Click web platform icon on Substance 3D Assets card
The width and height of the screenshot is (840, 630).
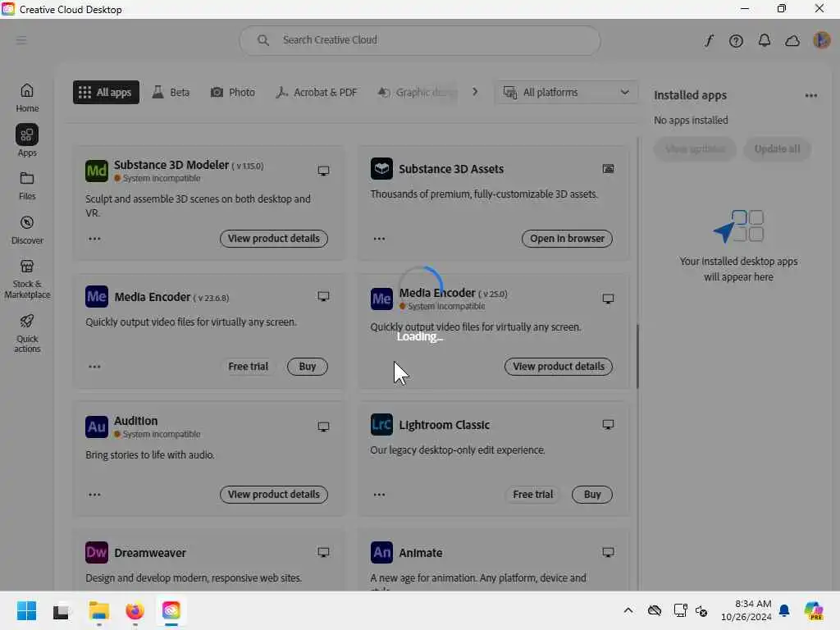(608, 169)
